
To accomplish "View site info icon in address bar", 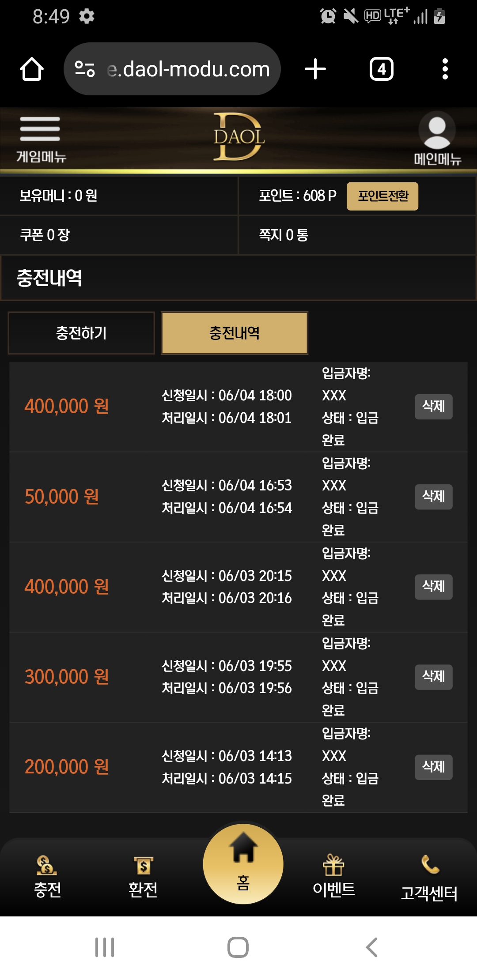I will [85, 69].
